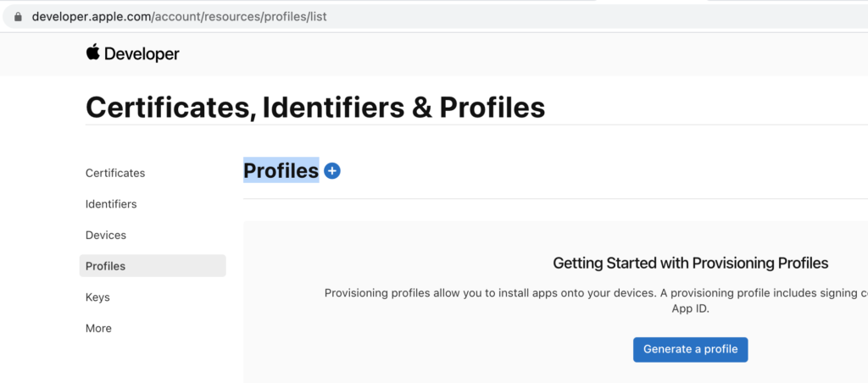The height and width of the screenshot is (383, 868).
Task: Click the highlighted Profiles heading text
Action: [x=281, y=171]
